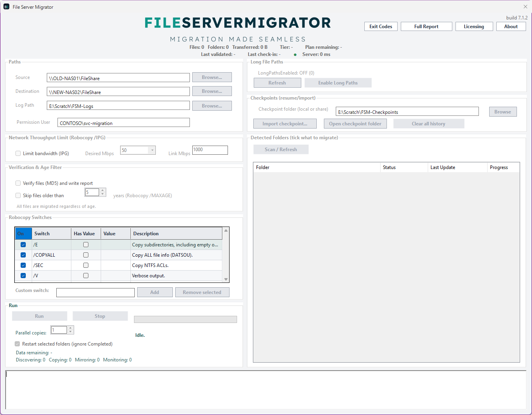Click the Add custom switch button

tap(155, 292)
